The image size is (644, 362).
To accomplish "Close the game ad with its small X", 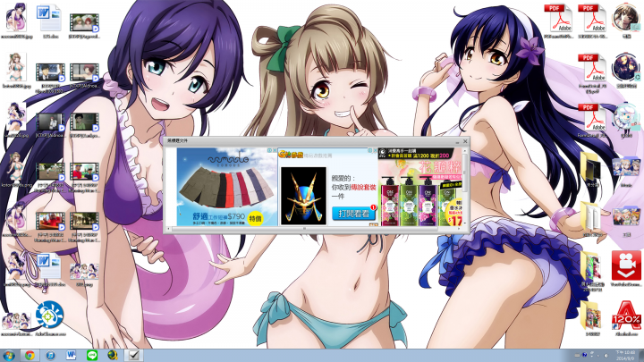I will (x=375, y=151).
